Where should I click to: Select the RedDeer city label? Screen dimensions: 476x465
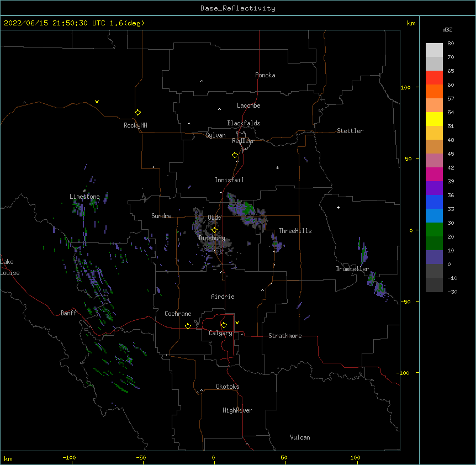[243, 141]
